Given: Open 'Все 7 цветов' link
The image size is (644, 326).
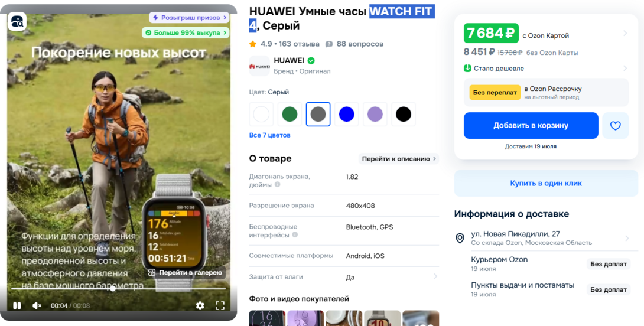Looking at the screenshot, I should click(269, 135).
